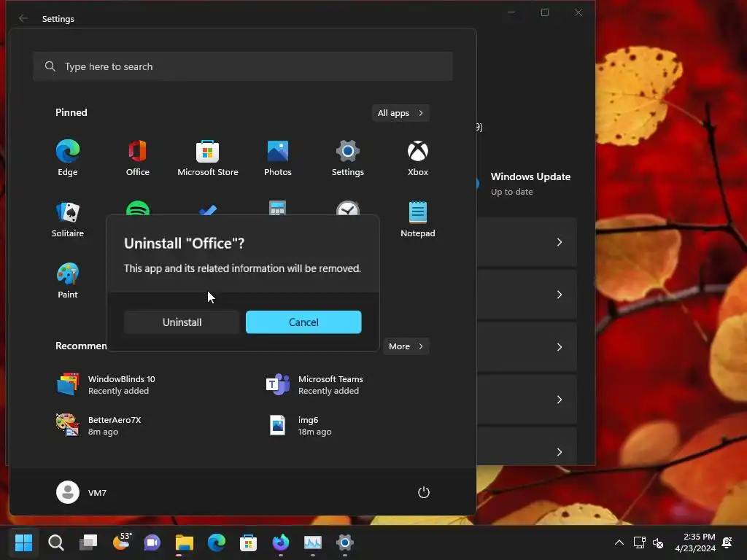The height and width of the screenshot is (560, 747).
Task: Open the Solitaire pinned app
Action: point(68,219)
